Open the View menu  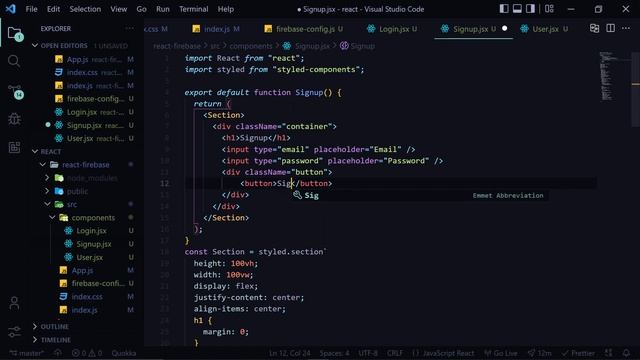coord(118,9)
